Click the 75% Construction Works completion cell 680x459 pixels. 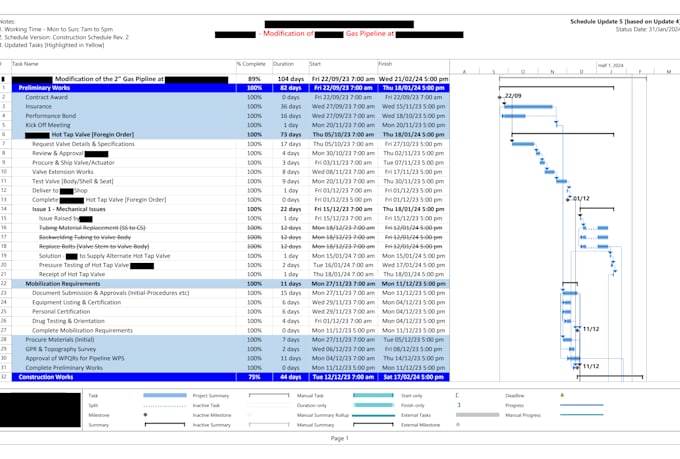point(255,377)
